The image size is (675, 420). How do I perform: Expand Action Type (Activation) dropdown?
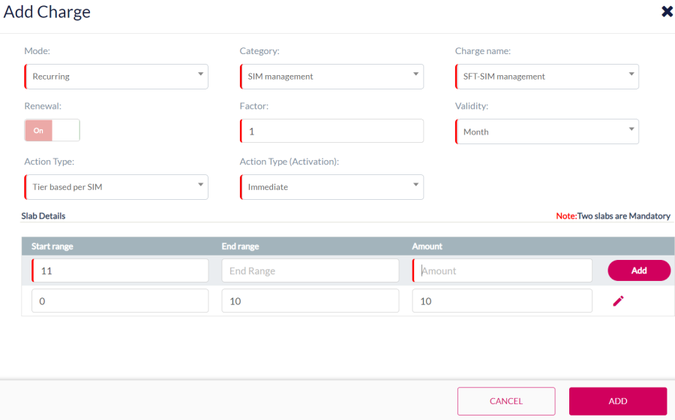pyautogui.click(x=332, y=186)
